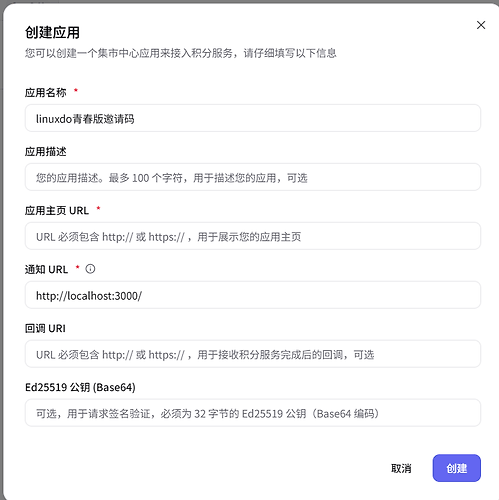This screenshot has height=500, width=499.
Task: Click the blue 创建 button
Action: pos(457,468)
